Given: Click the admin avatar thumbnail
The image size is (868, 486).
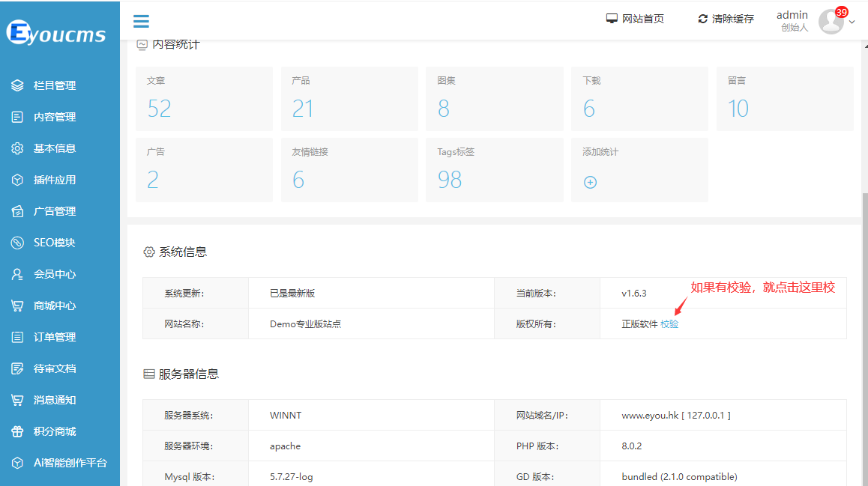Looking at the screenshot, I should pyautogui.click(x=830, y=22).
